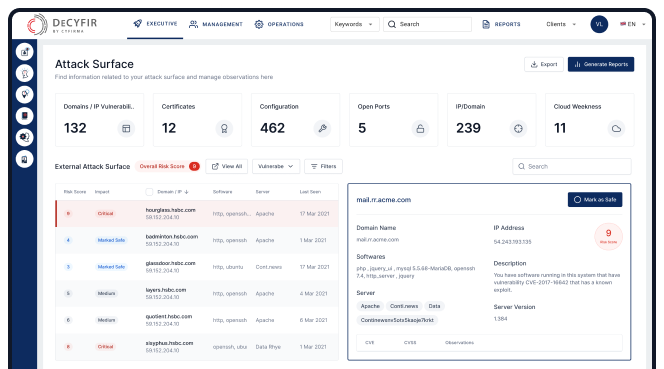Viewport: 664px width, 369px height.
Task: Select the sisyphus.hsbc.com row
Action: (x=197, y=347)
